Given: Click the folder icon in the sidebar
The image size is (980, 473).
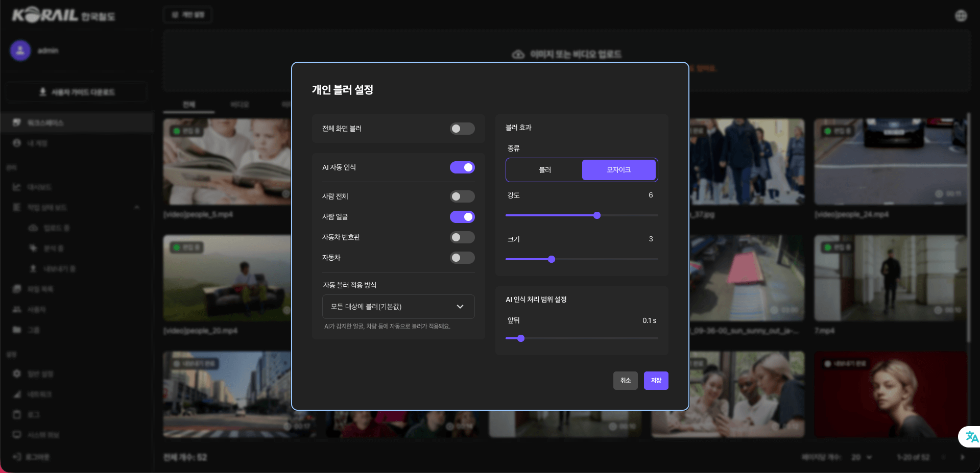Looking at the screenshot, I should pyautogui.click(x=17, y=330).
